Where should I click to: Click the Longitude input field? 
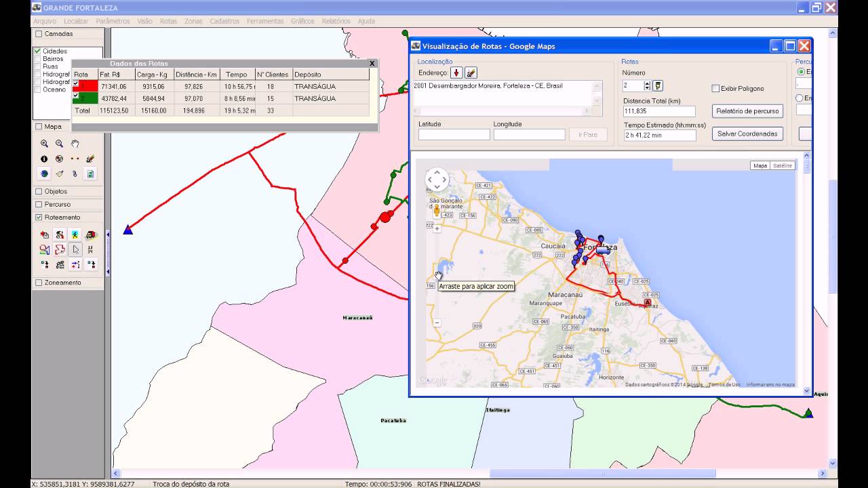click(529, 135)
